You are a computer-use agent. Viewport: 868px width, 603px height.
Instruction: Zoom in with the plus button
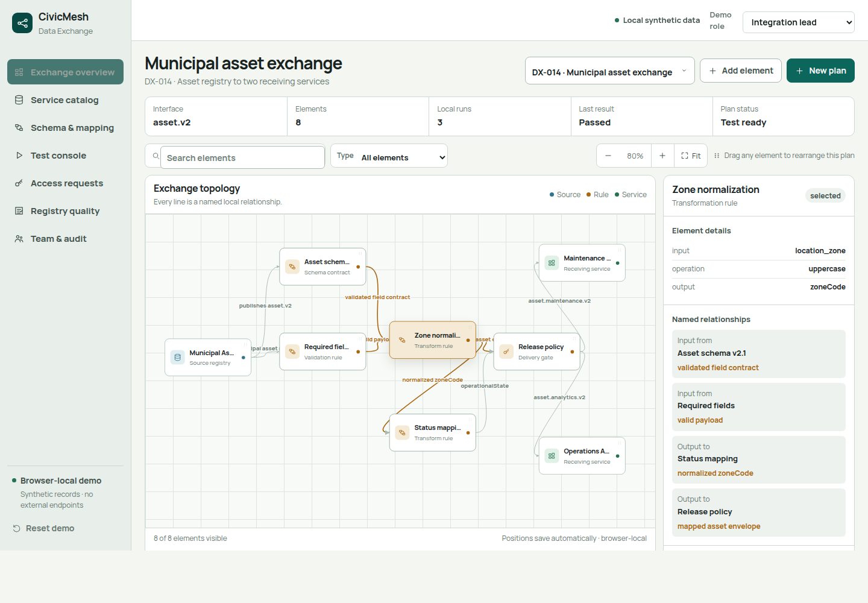coord(662,156)
